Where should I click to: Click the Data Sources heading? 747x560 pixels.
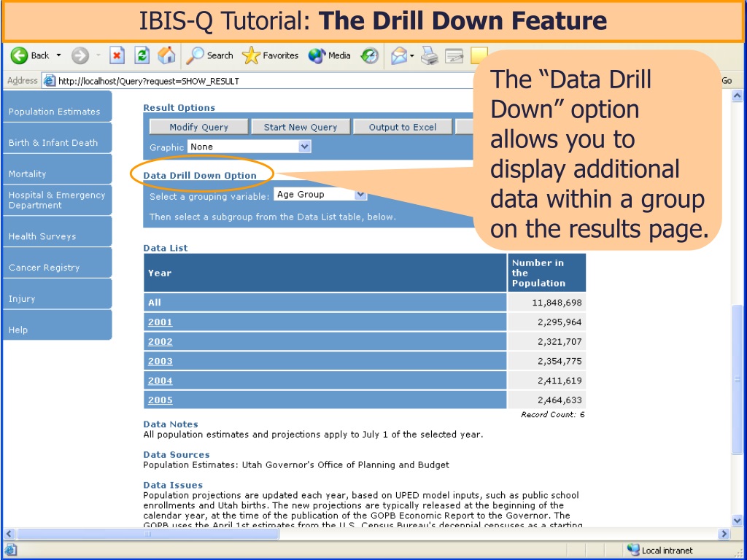(x=177, y=455)
